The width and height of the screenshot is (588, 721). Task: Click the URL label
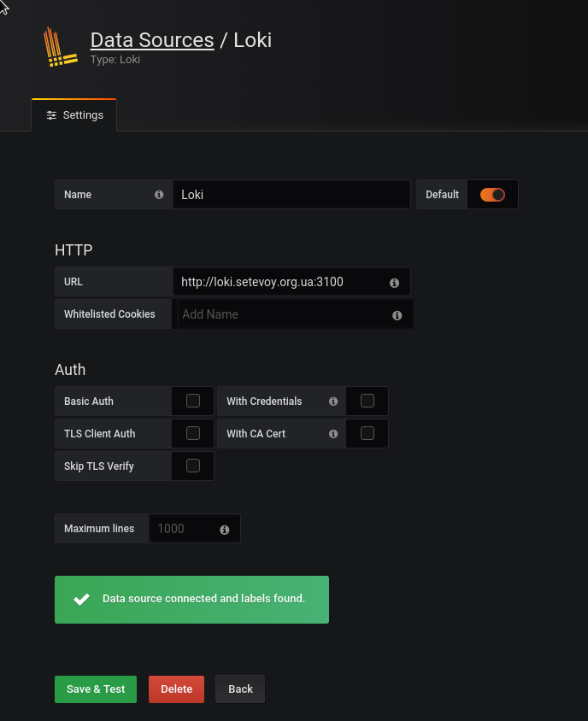(73, 281)
